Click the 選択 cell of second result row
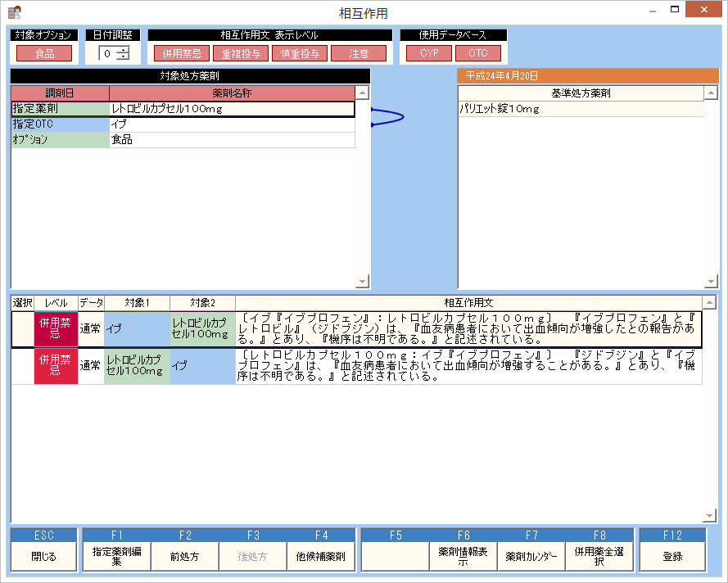This screenshot has width=728, height=583. click(x=23, y=366)
